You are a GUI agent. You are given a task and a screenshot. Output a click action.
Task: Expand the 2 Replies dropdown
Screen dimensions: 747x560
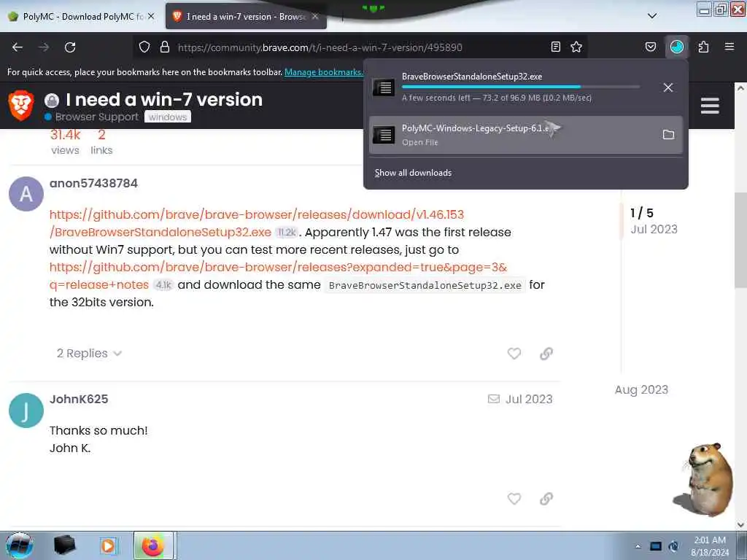coord(89,354)
